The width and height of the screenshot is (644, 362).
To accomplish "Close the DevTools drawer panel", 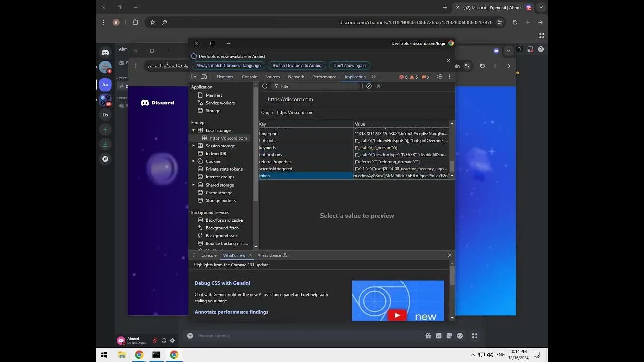I will 450,255.
